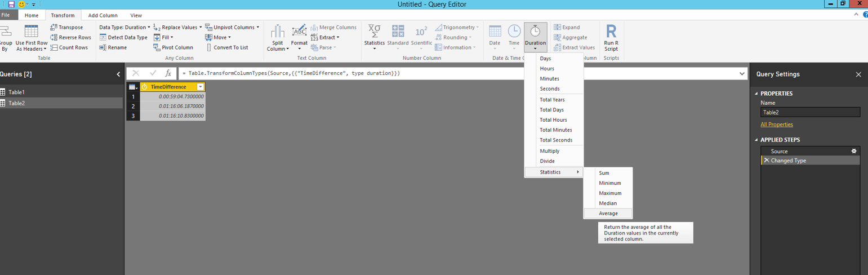This screenshot has width=868, height=275.
Task: Select Total Minutes menu entry
Action: pyautogui.click(x=553, y=130)
